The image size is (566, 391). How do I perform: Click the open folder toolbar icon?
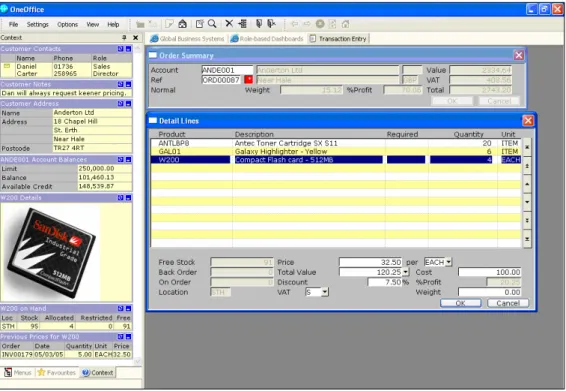140,24
